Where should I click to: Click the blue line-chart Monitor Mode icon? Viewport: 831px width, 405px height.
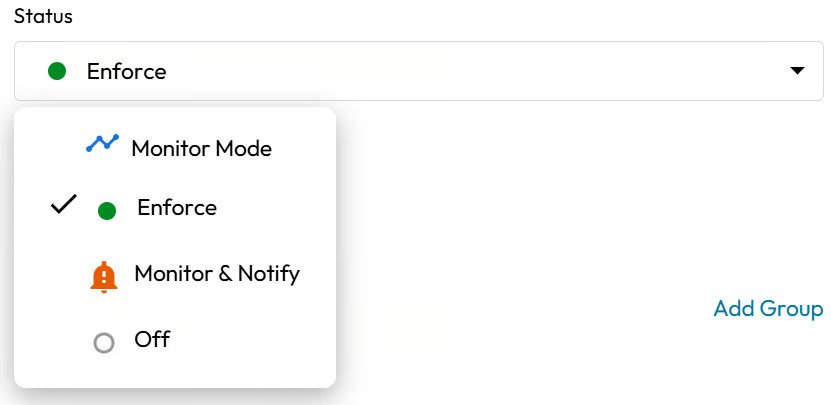coord(102,144)
